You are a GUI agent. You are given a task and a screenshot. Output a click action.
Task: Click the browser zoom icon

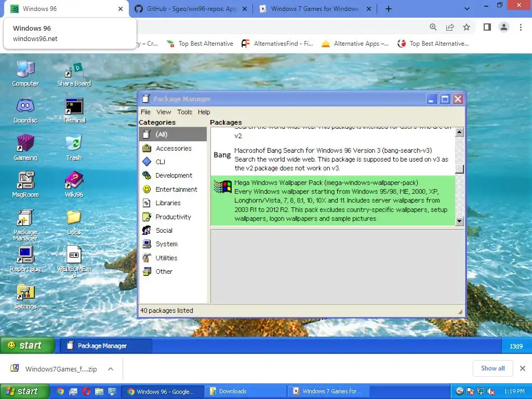tap(433, 27)
